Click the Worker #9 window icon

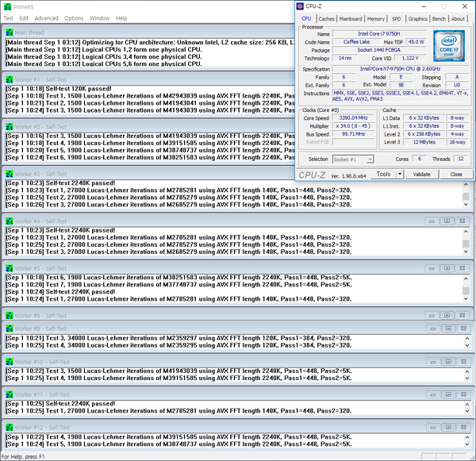coord(10,328)
